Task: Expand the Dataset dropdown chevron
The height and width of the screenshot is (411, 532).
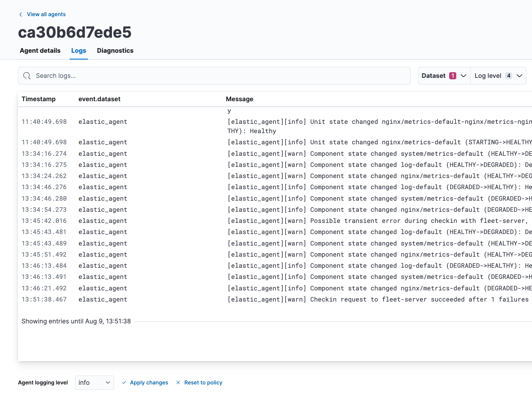Action: tap(463, 76)
